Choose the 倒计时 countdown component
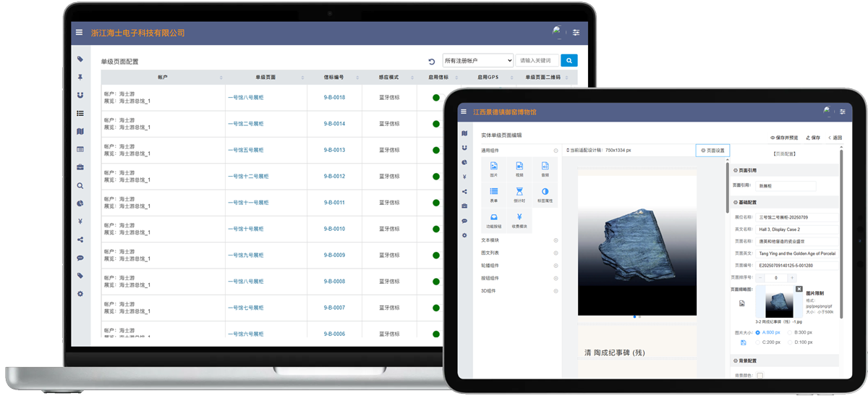The height and width of the screenshot is (396, 868). [519, 195]
